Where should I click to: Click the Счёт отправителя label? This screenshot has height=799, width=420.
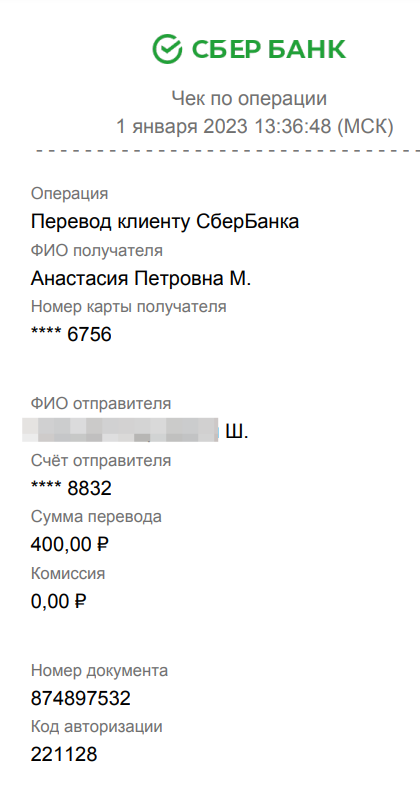click(101, 461)
